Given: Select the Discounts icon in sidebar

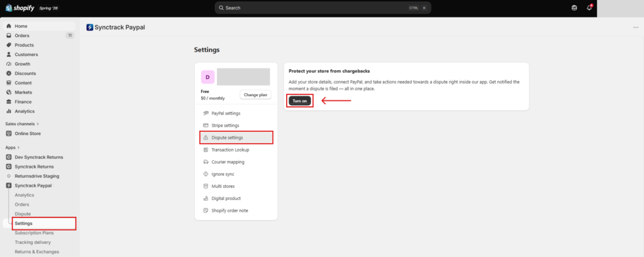Looking at the screenshot, I should point(9,74).
